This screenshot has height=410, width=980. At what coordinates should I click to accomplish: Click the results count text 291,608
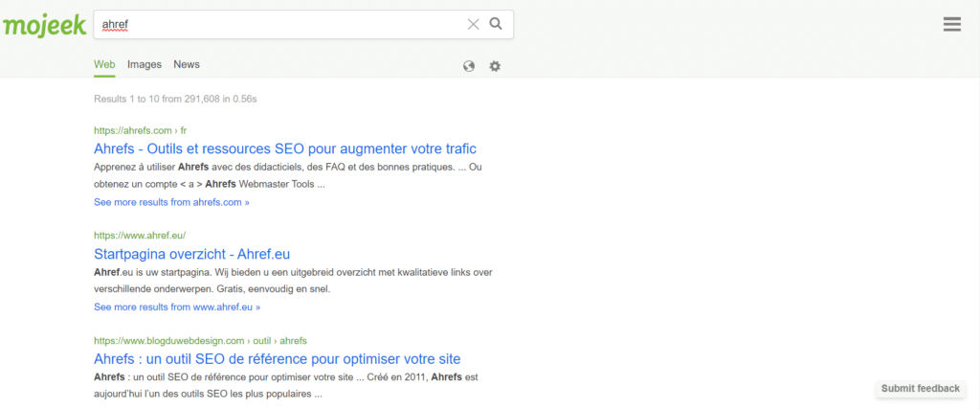click(202, 99)
